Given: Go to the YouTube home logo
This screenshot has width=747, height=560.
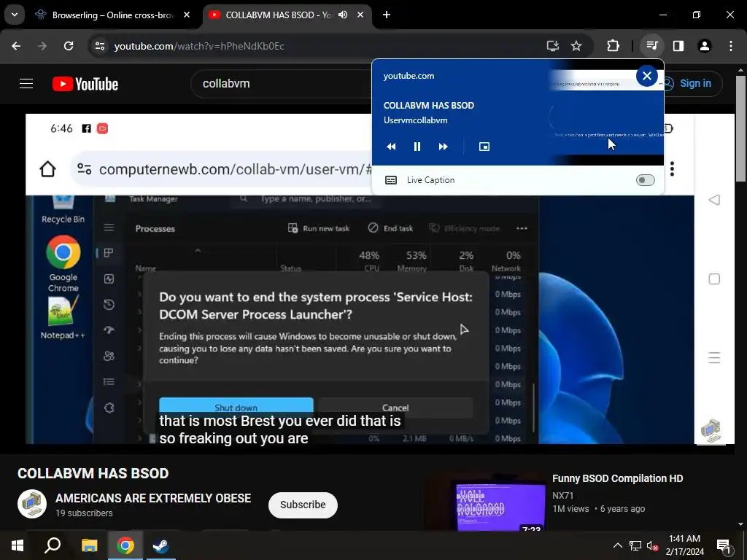Looking at the screenshot, I should (x=85, y=84).
